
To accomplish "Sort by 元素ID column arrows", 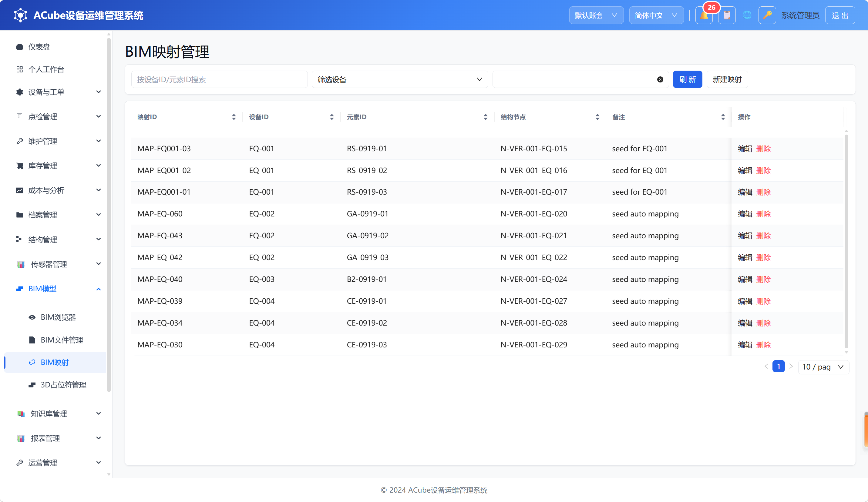I will point(485,117).
